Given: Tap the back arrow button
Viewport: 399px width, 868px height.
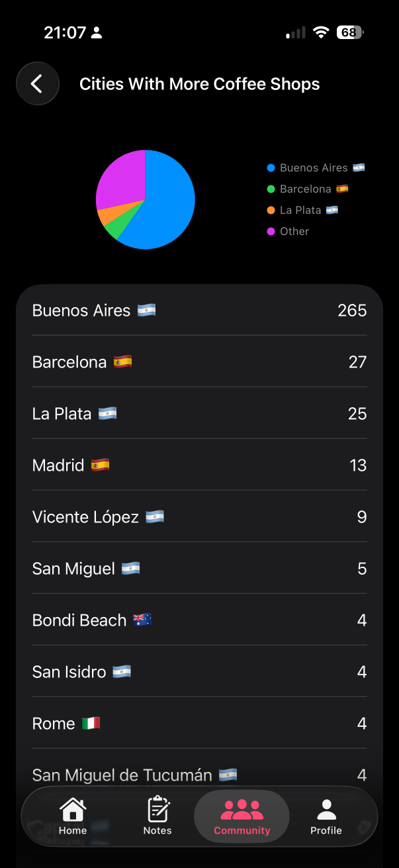Looking at the screenshot, I should click(38, 84).
